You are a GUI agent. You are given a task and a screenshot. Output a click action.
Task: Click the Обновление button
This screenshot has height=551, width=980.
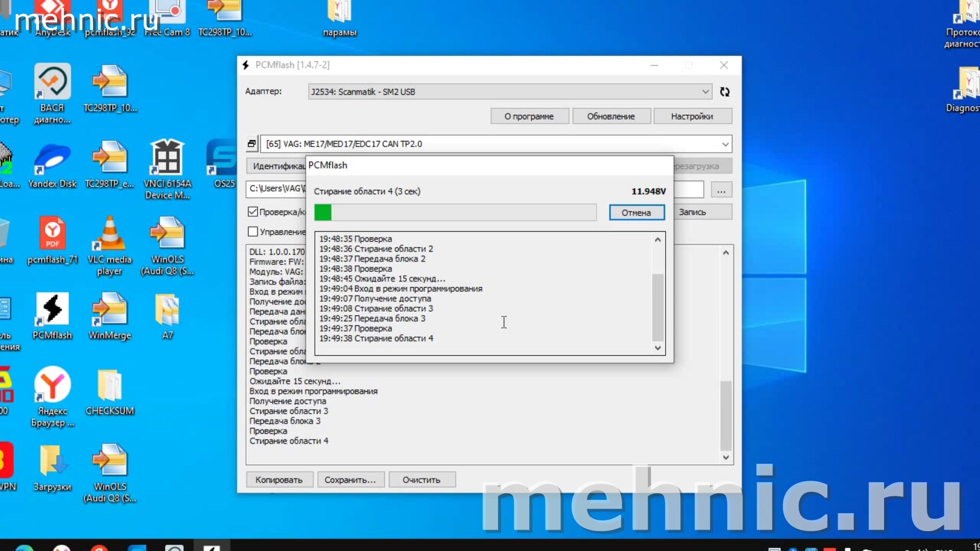point(611,116)
